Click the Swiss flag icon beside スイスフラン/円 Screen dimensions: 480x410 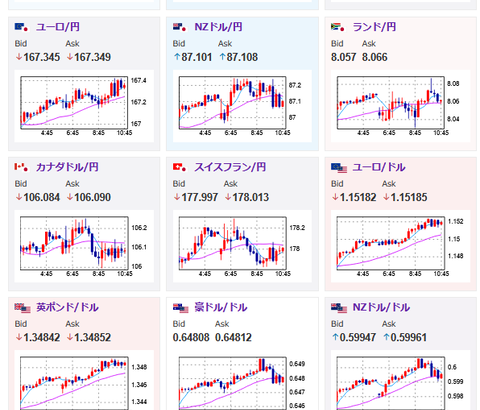pos(180,167)
